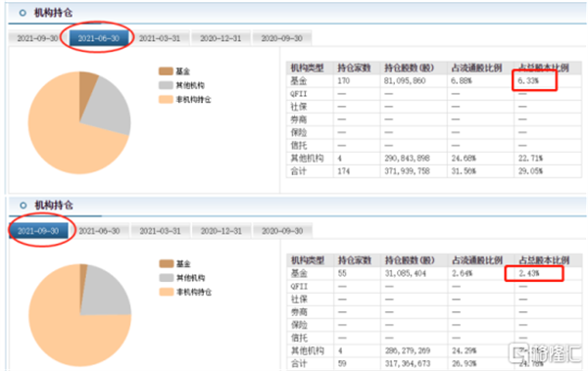The height and width of the screenshot is (371, 588).
Task: Click the brown 基金 legend swatch in upper chart
Action: [x=166, y=71]
